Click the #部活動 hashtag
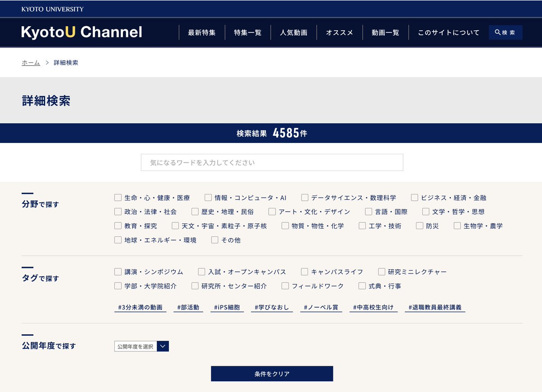This screenshot has width=542, height=392. coord(188,307)
